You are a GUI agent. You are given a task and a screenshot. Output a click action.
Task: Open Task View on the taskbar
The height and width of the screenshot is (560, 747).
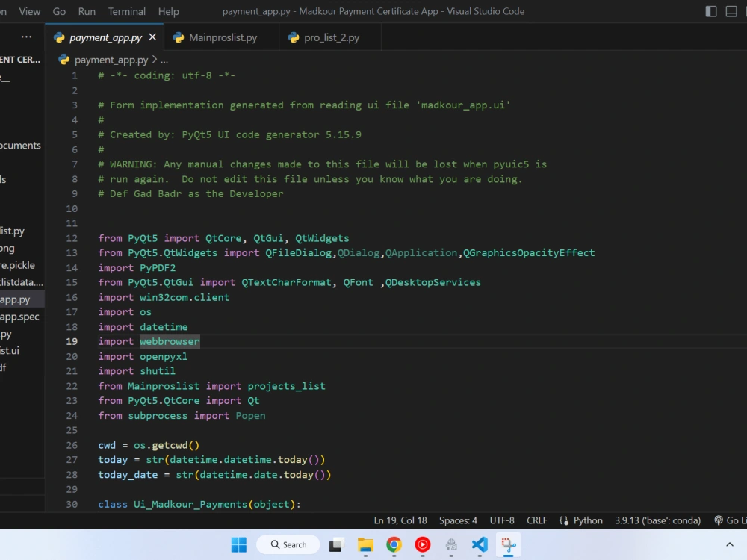point(336,544)
